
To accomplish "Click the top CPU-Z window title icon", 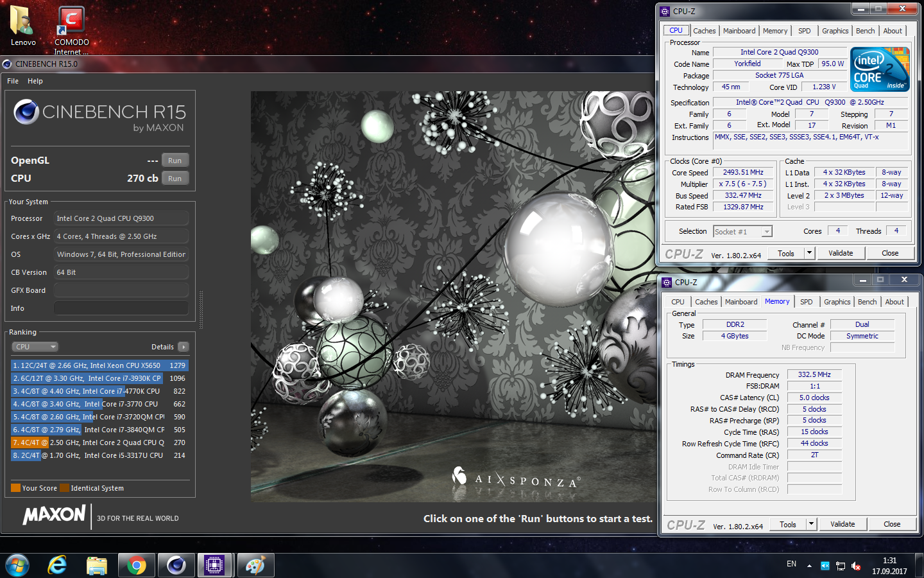I will pos(665,12).
